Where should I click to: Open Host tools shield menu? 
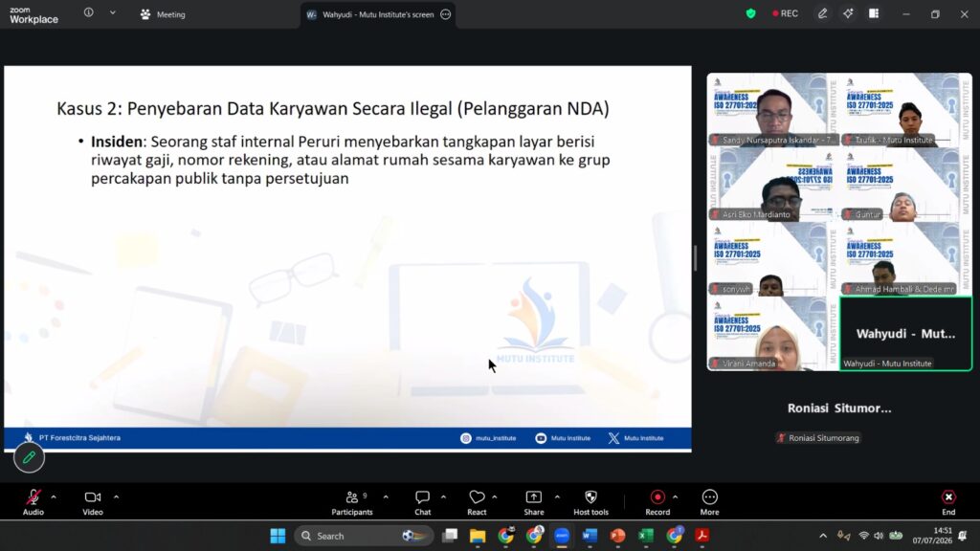click(x=590, y=502)
